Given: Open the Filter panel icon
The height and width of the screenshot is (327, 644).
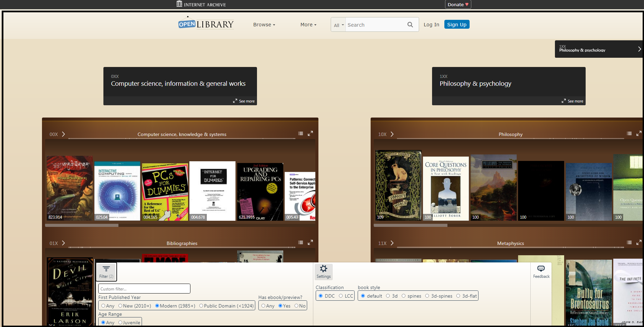Looking at the screenshot, I should (106, 270).
